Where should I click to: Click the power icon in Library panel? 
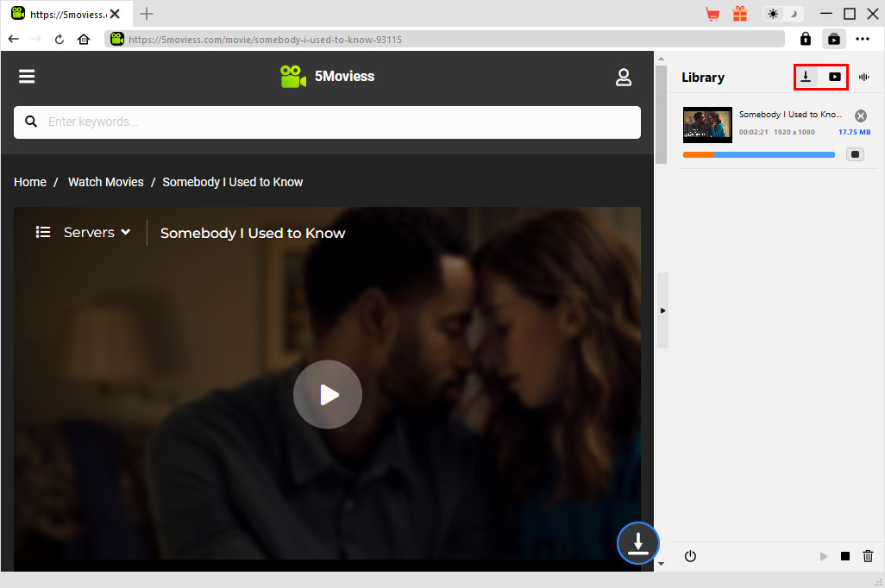690,557
